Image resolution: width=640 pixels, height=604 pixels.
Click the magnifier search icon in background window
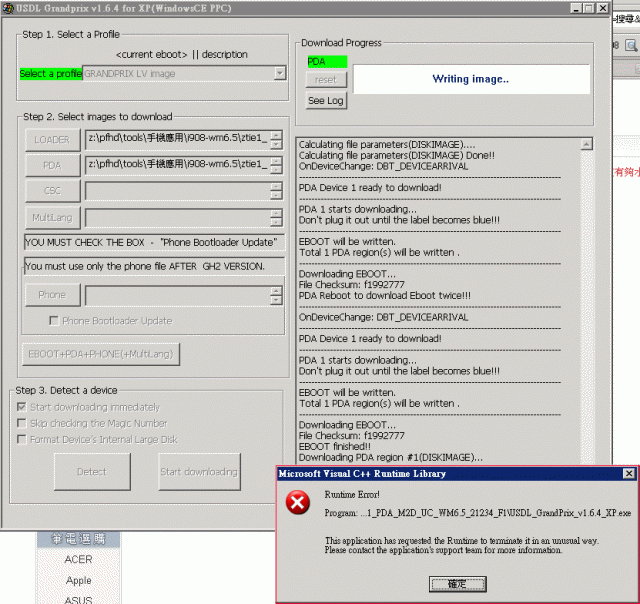point(631,45)
